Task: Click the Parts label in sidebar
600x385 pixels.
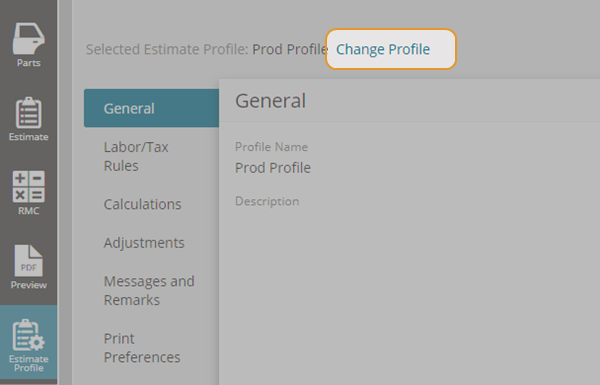Action: pyautogui.click(x=29, y=63)
